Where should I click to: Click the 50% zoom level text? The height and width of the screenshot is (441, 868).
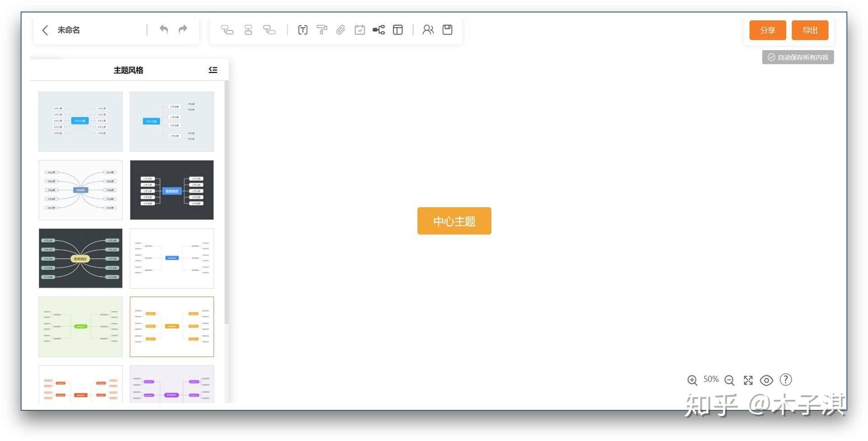[x=711, y=379]
